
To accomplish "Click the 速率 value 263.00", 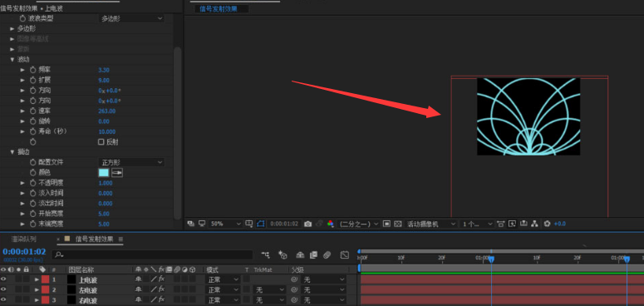I will pos(107,111).
